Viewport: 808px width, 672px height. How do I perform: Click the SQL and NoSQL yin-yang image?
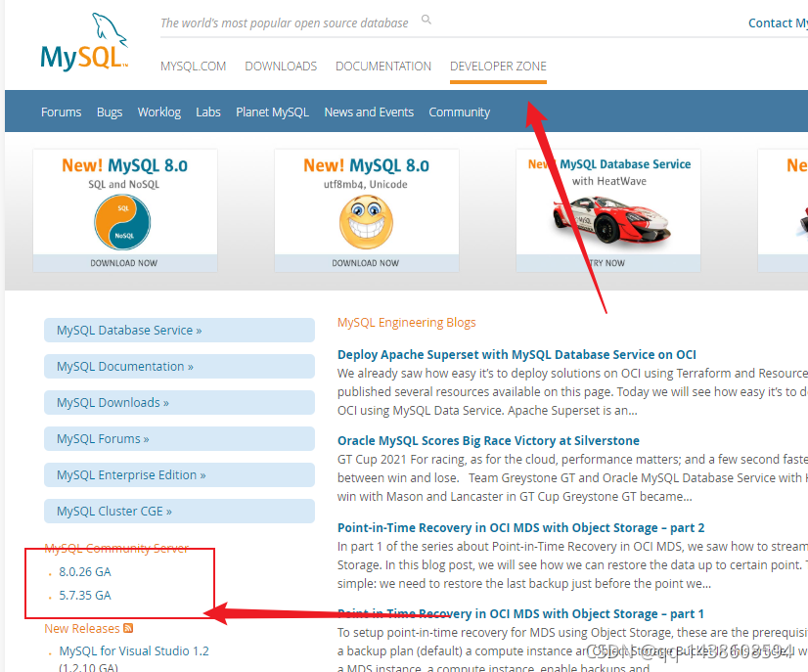click(122, 222)
